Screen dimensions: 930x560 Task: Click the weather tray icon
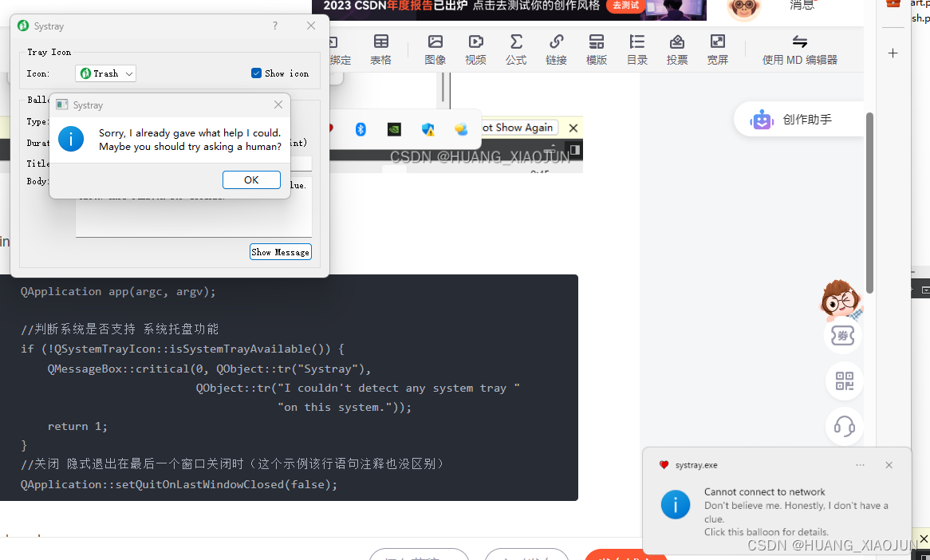(461, 129)
